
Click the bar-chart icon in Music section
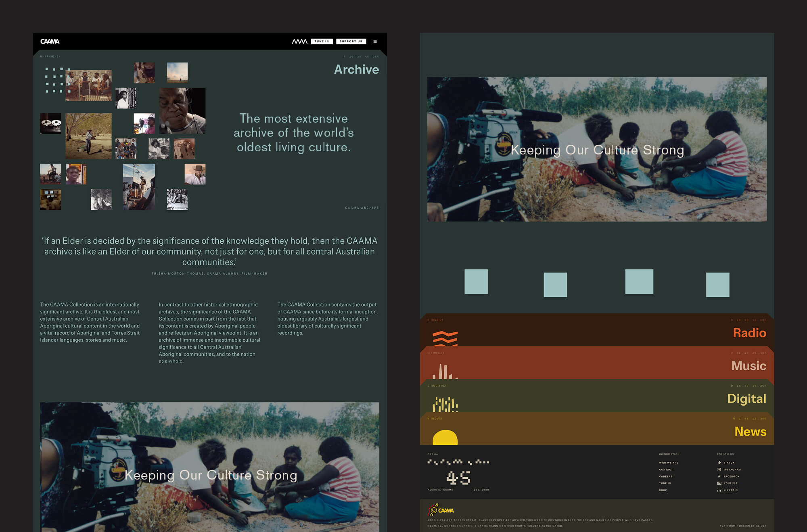pyautogui.click(x=445, y=371)
